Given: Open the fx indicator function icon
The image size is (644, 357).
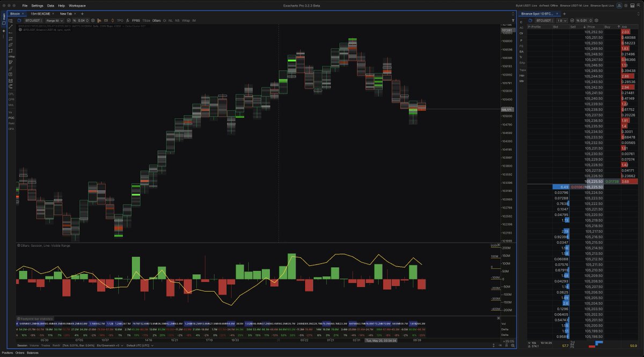Looking at the screenshot, I should pos(127,20).
